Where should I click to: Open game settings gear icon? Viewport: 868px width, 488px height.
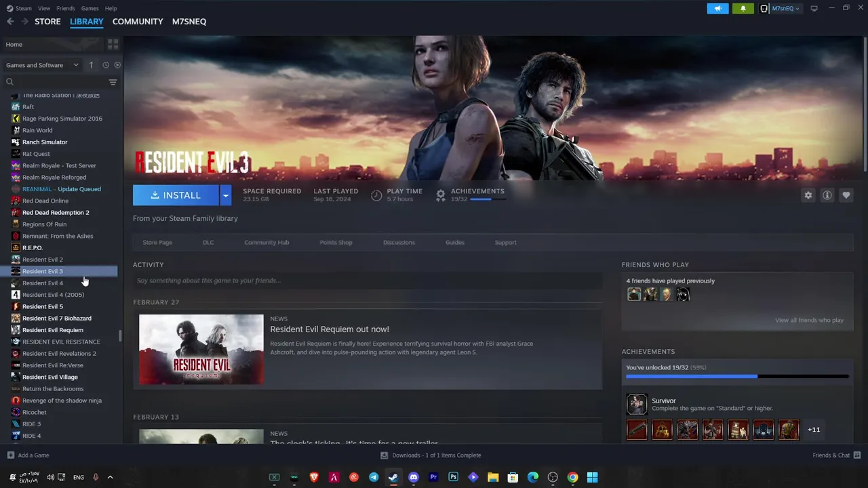(x=808, y=195)
